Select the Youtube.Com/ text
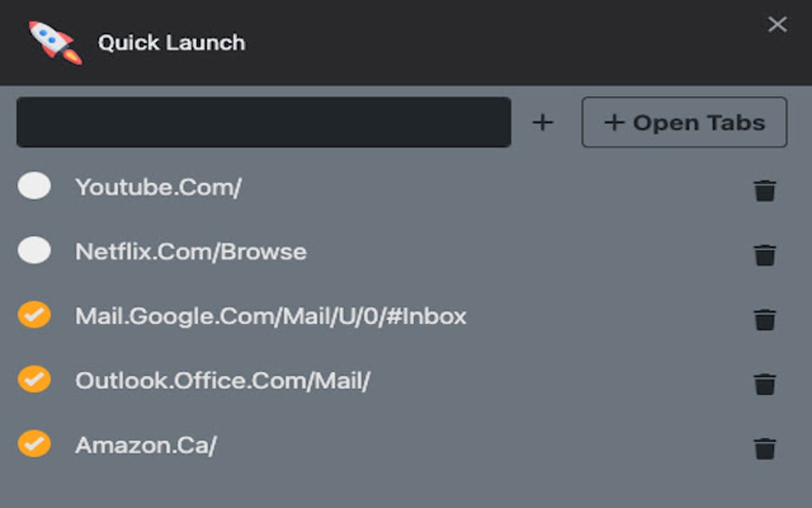 pos(158,187)
